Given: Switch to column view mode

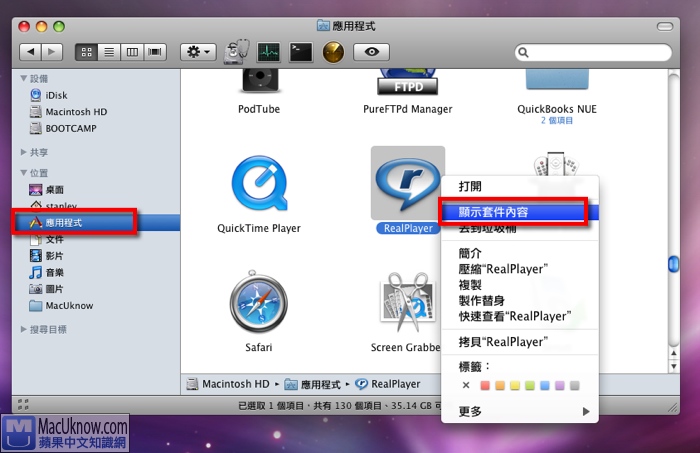Looking at the screenshot, I should [132, 52].
